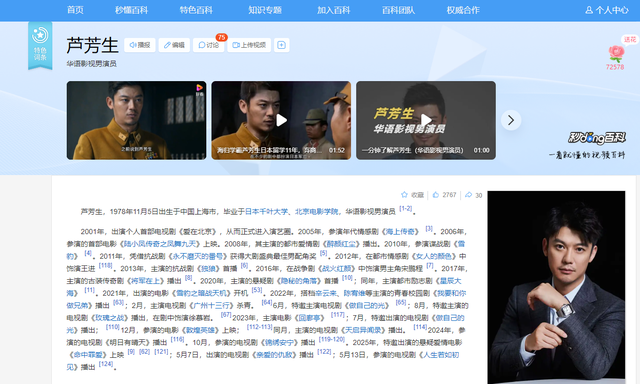Screen dimensions: 640x384
Task: Toggle the 收藏 star favorite icon
Action: [x=404, y=195]
